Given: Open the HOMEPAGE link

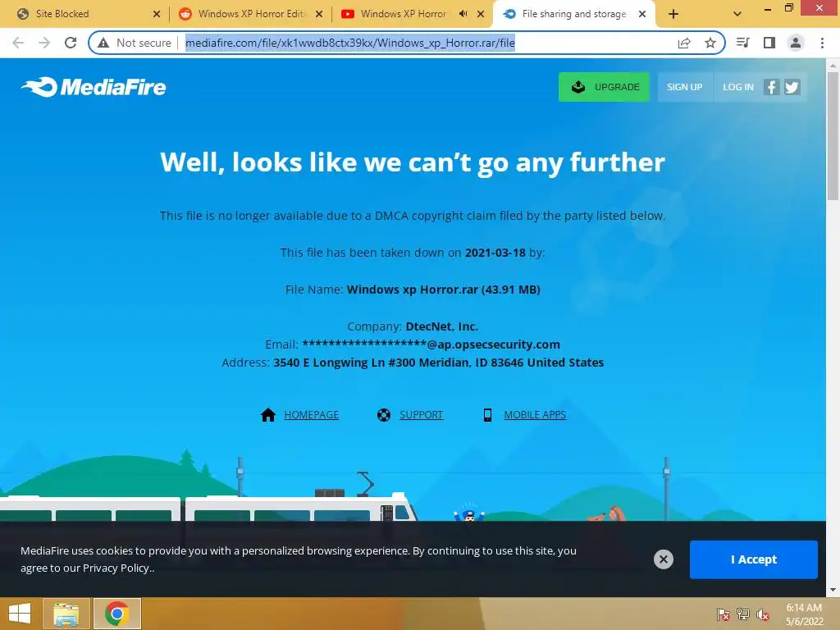Looking at the screenshot, I should click(311, 414).
